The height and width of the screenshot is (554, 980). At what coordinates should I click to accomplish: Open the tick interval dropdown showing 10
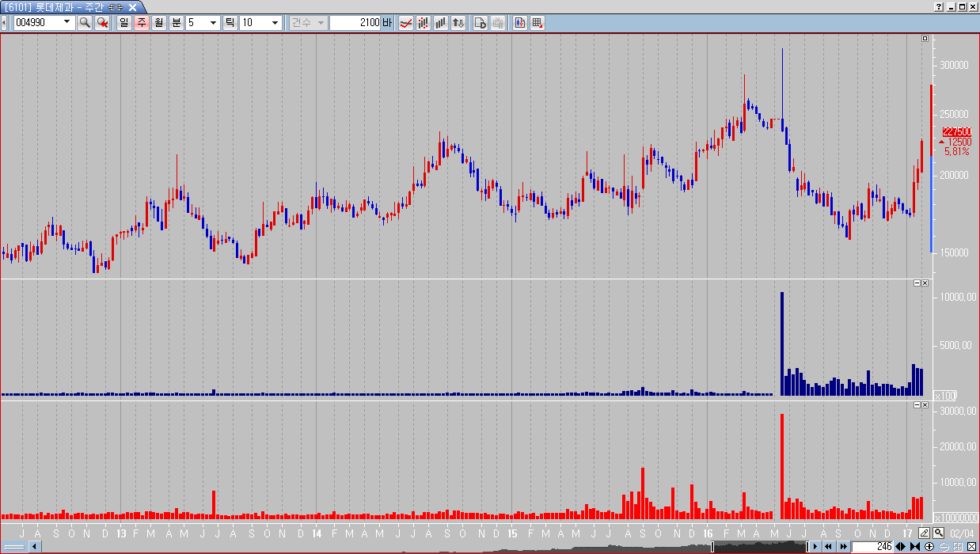click(x=275, y=23)
